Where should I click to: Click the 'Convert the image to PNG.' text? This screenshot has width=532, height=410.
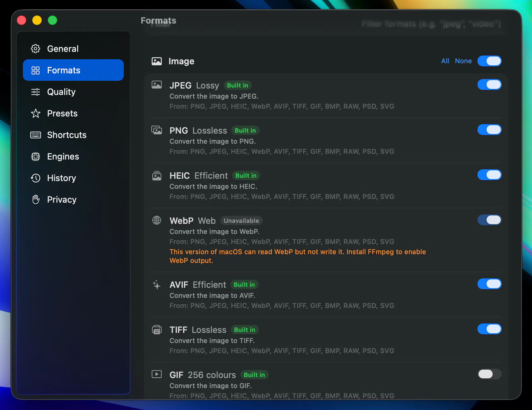[x=213, y=141]
